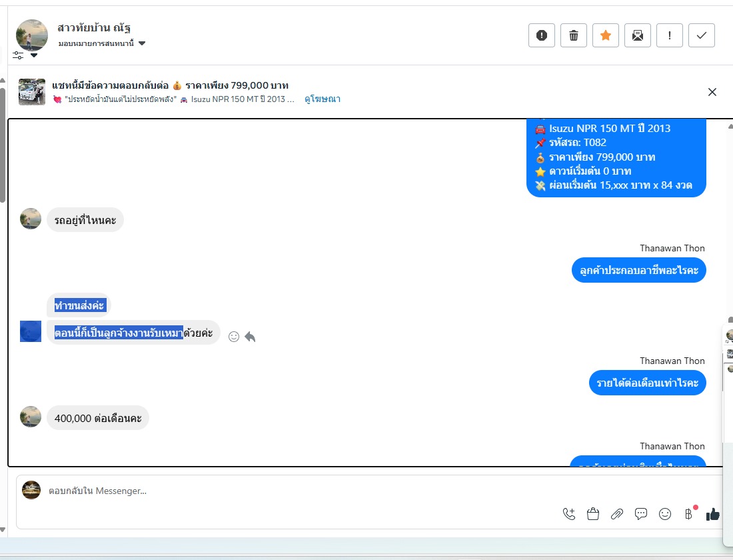Mark conversation as unread with envelope icon

638,35
